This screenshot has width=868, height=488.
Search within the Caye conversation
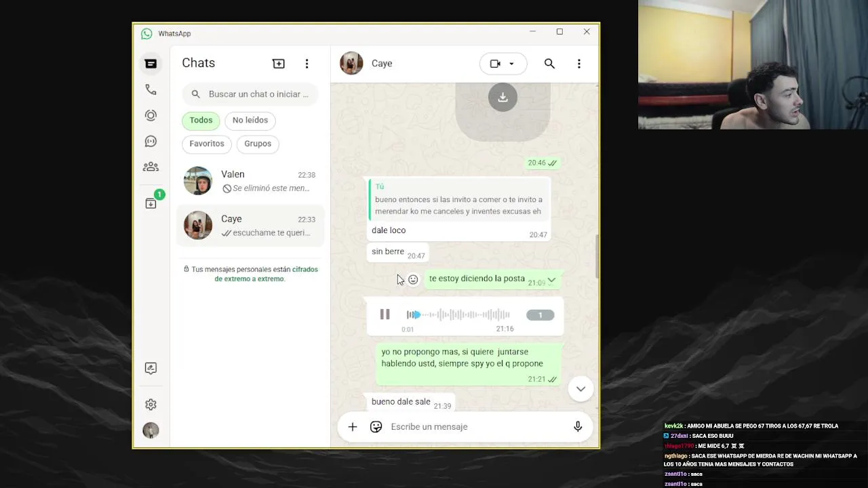[x=549, y=64]
